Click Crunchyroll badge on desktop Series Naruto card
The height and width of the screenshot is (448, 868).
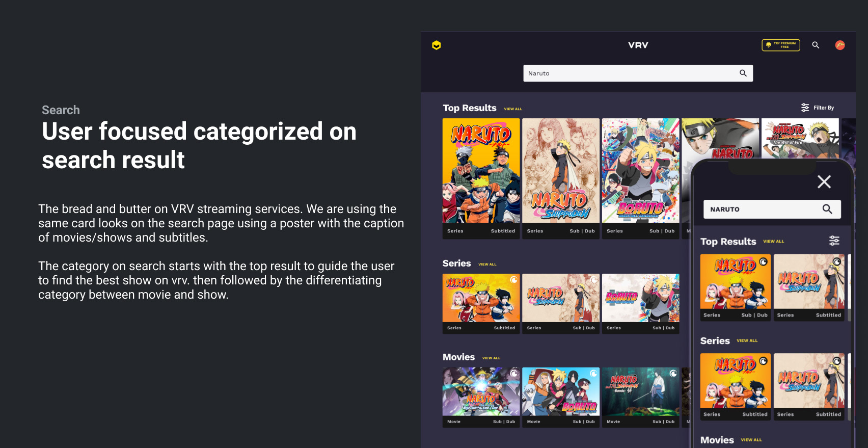(x=514, y=280)
